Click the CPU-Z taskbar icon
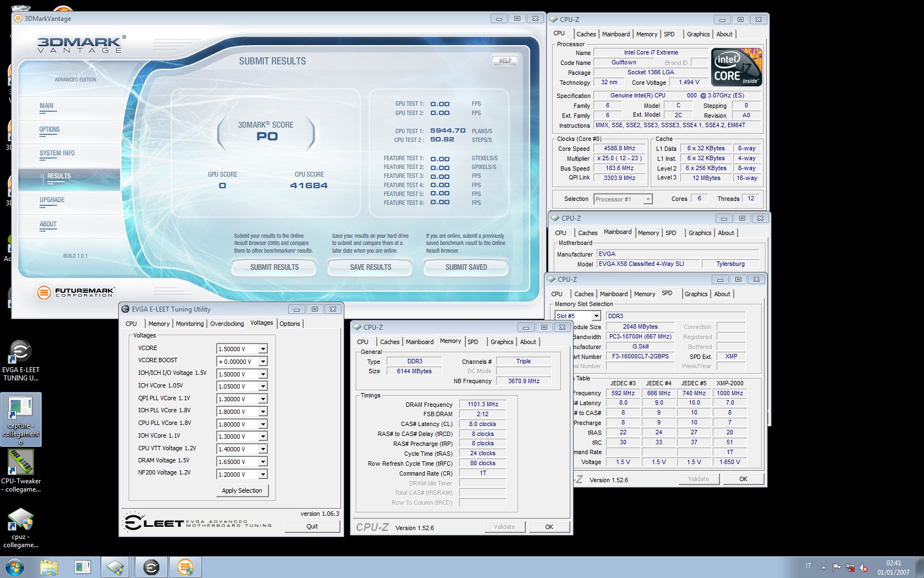Viewport: 924px width, 578px height. (x=116, y=567)
